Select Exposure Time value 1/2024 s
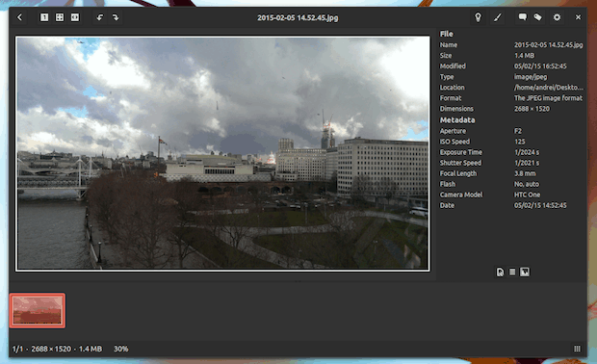This screenshot has width=597, height=364. tap(527, 152)
